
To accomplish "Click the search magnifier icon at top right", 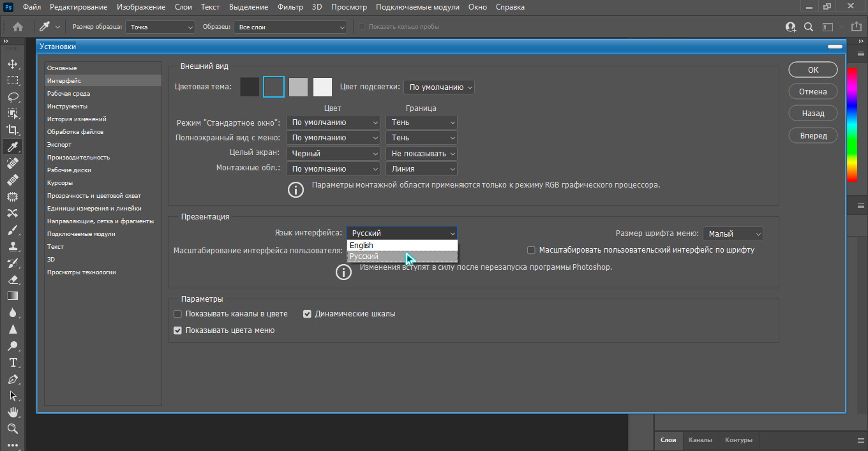I will click(809, 27).
